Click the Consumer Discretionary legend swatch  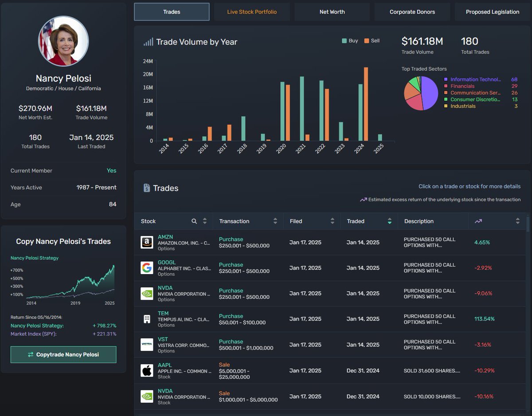coord(446,100)
